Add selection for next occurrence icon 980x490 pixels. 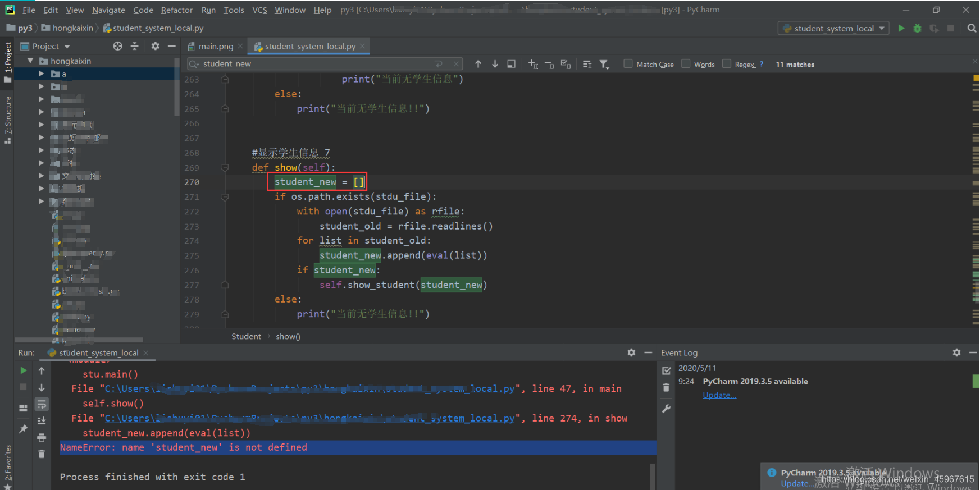click(533, 65)
